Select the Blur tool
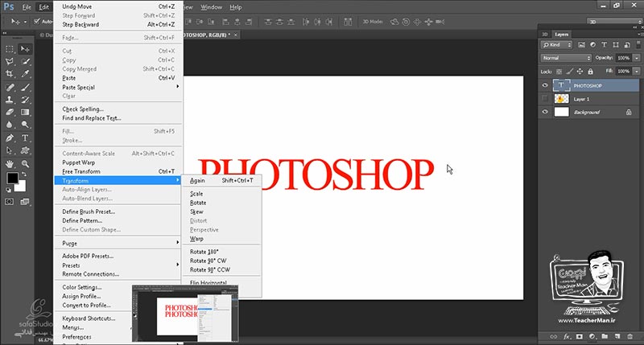 [x=10, y=125]
